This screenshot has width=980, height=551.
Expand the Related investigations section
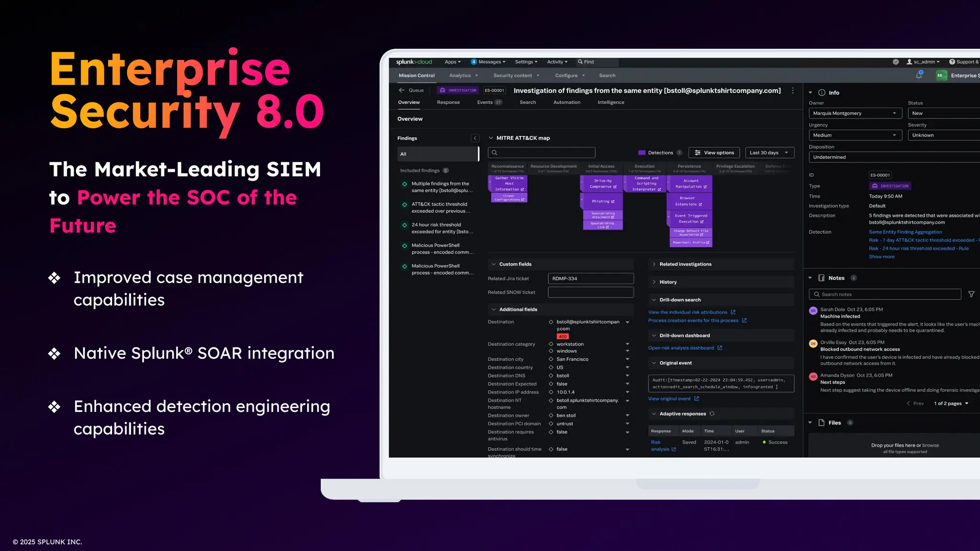[x=654, y=264]
